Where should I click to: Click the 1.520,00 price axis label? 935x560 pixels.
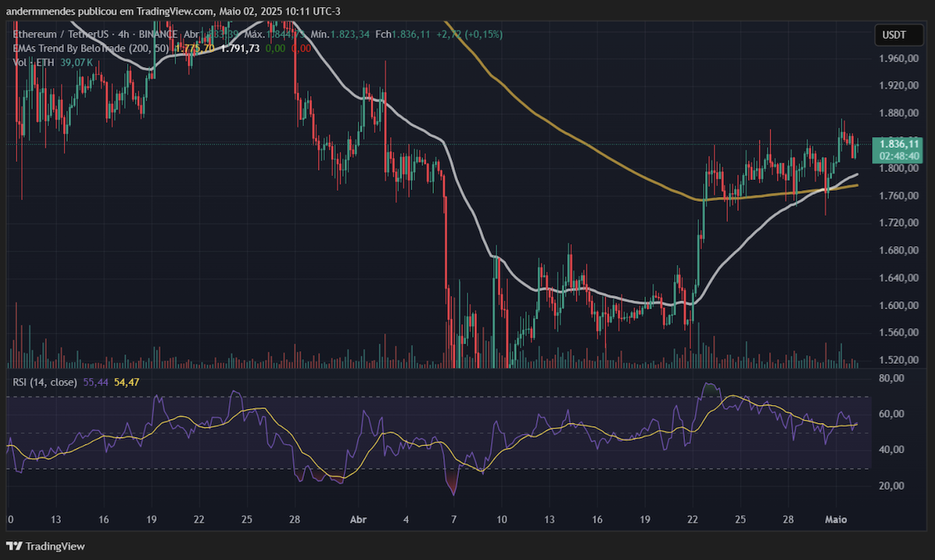(x=898, y=360)
